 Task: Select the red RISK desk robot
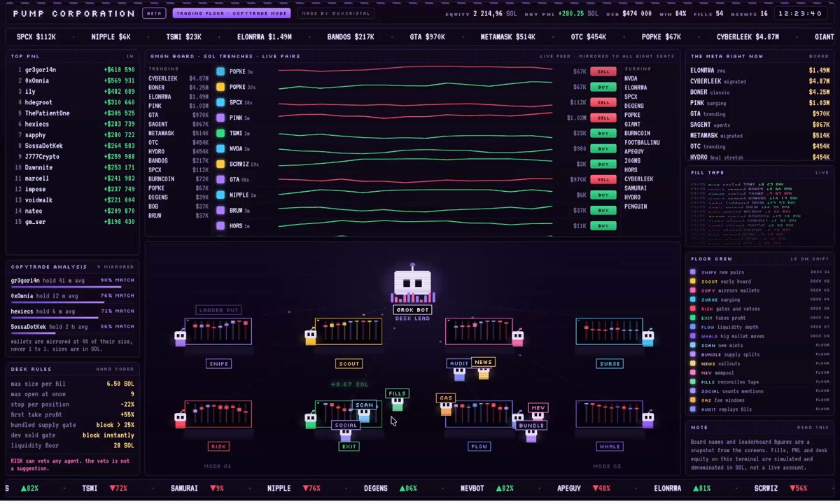pyautogui.click(x=180, y=420)
